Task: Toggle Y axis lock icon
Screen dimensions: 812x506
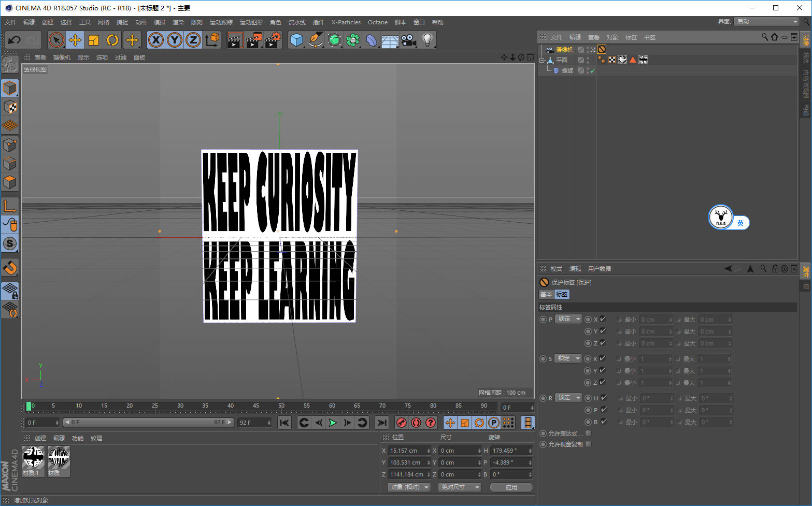Action: (175, 40)
